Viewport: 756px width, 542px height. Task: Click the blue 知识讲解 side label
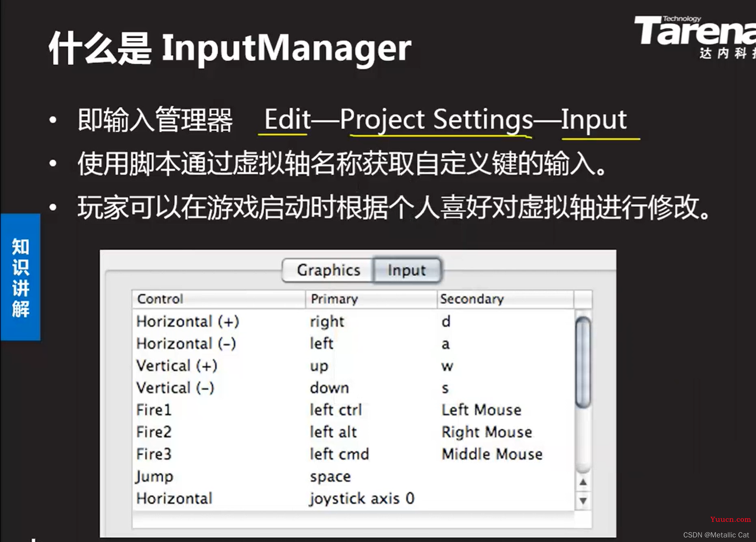click(x=20, y=277)
